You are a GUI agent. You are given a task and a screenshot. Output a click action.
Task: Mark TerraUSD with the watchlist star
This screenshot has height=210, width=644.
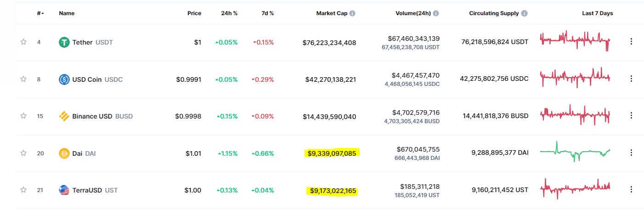pyautogui.click(x=23, y=190)
